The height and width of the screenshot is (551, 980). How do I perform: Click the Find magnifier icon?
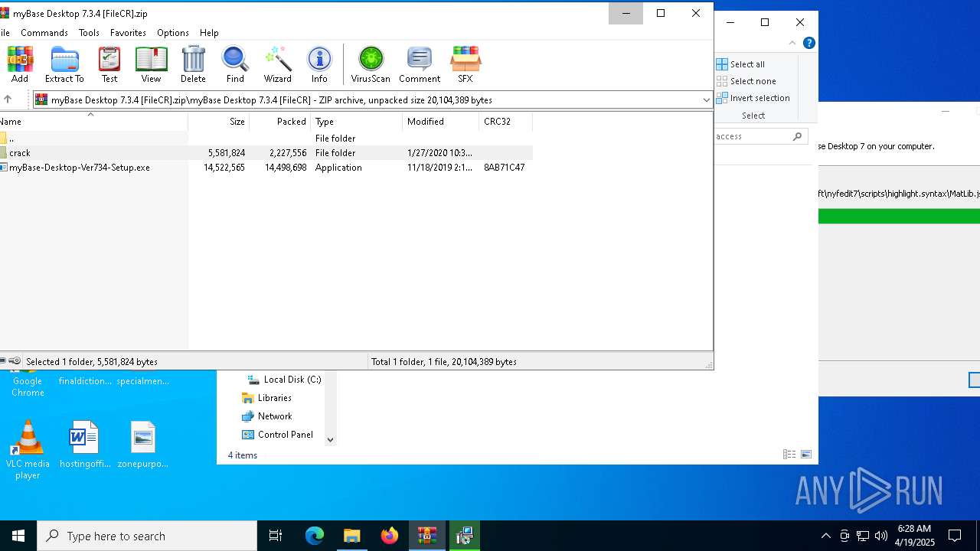pos(235,64)
